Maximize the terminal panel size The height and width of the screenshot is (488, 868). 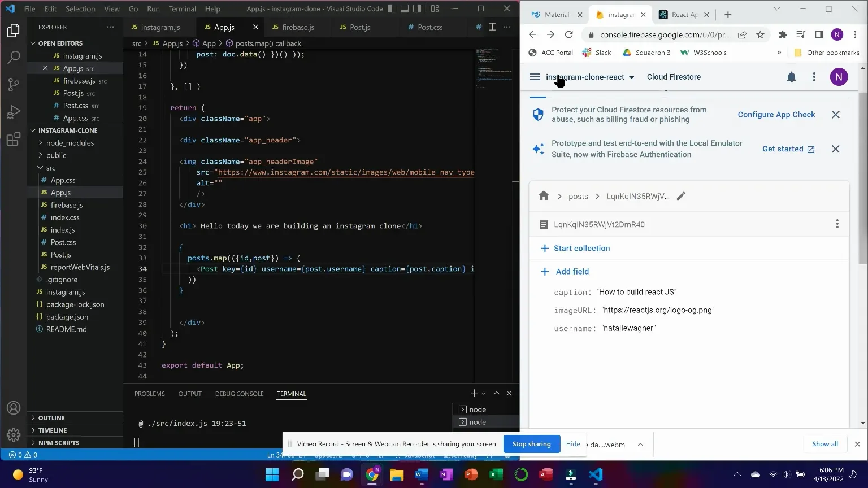[x=497, y=393]
